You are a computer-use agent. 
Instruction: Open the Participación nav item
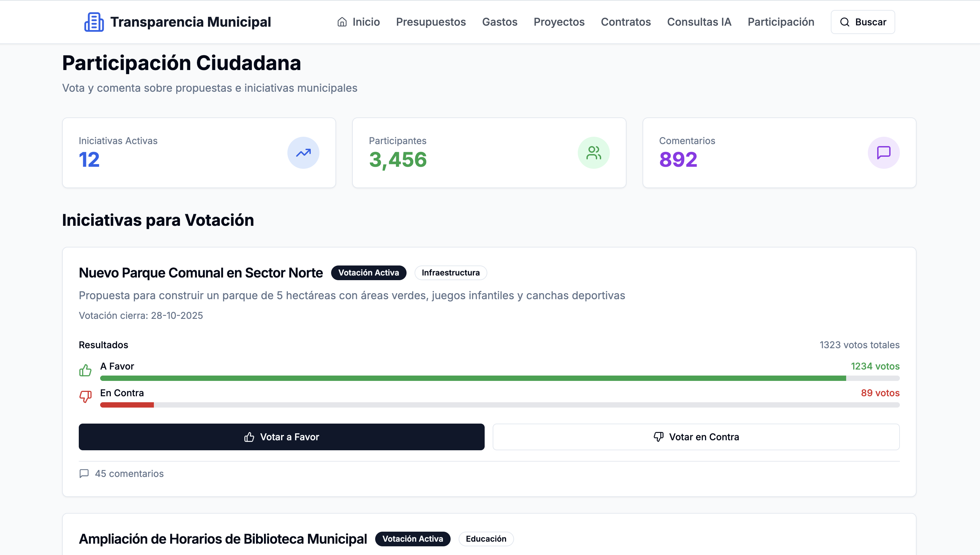click(x=780, y=22)
